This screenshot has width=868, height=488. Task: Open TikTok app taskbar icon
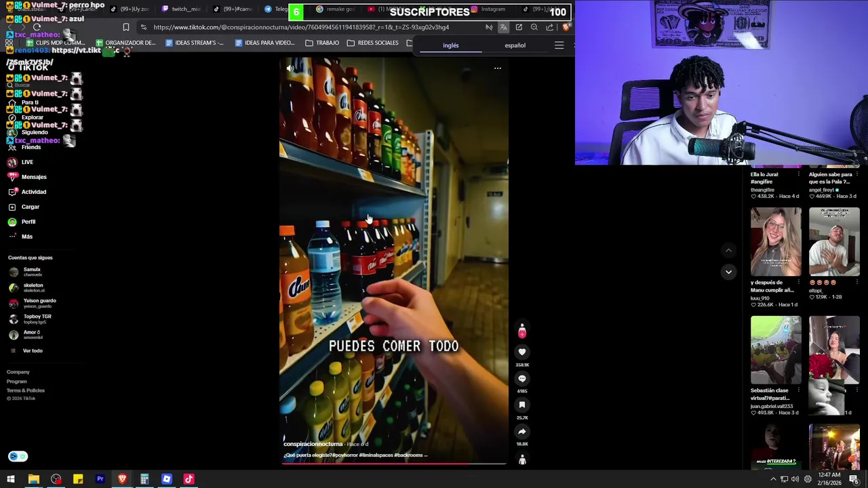[x=189, y=479]
